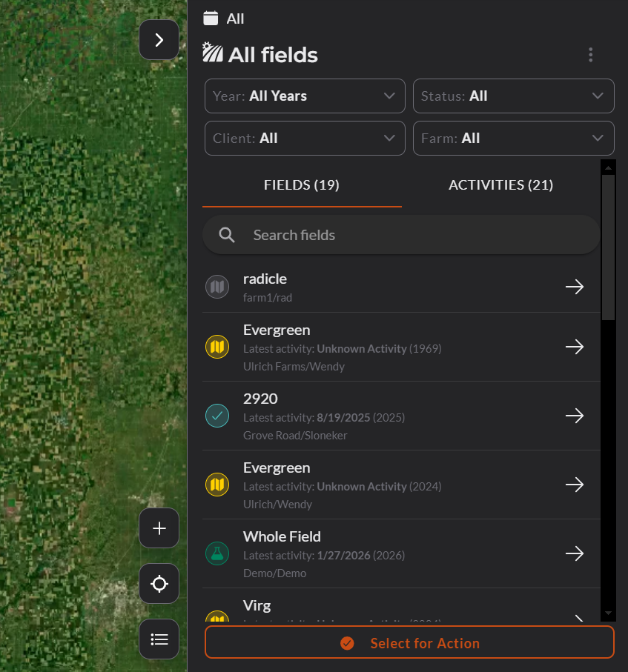The width and height of the screenshot is (628, 672).
Task: Click the scrollbar down arrow of the fields list
Action: click(x=608, y=613)
